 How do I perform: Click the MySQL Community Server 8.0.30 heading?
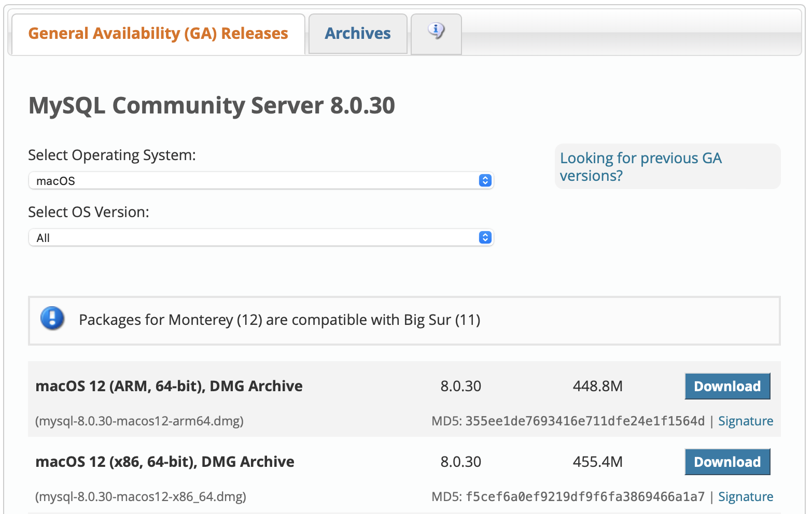[212, 106]
